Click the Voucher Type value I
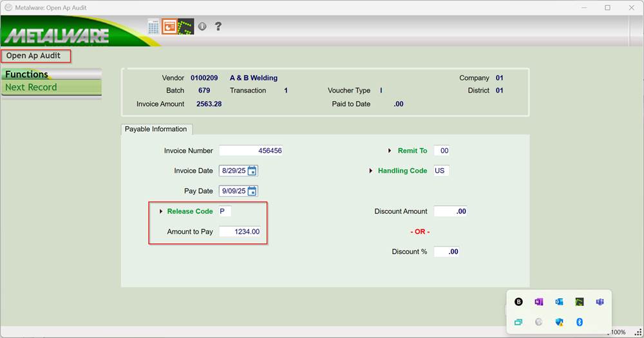This screenshot has height=338, width=644. point(381,90)
